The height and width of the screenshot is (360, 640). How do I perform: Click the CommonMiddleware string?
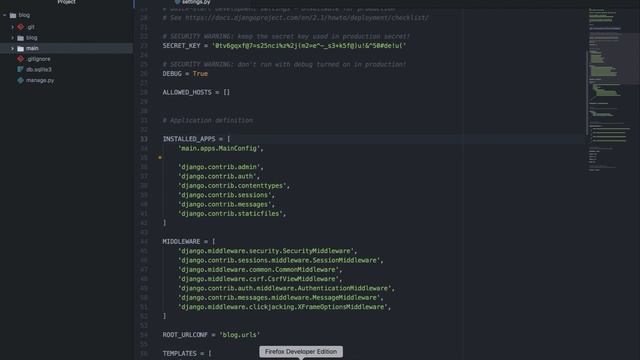coord(258,270)
